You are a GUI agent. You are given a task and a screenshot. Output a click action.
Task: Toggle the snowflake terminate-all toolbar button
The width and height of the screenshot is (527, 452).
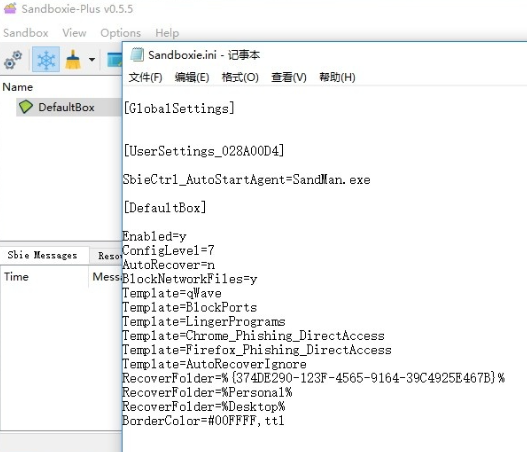(46, 59)
